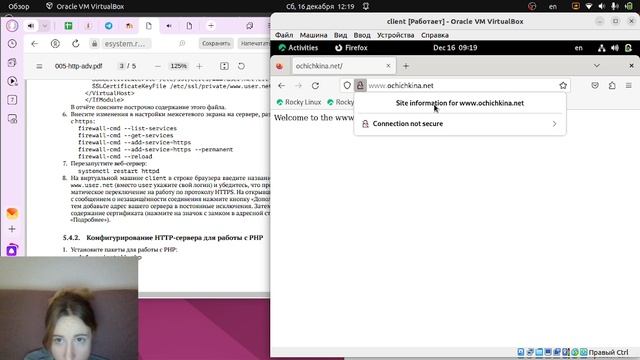Image resolution: width=640 pixels, height=360 pixels.
Task: Click Oracle VM VirtualBox app indicator in host panel
Action: (x=85, y=7)
